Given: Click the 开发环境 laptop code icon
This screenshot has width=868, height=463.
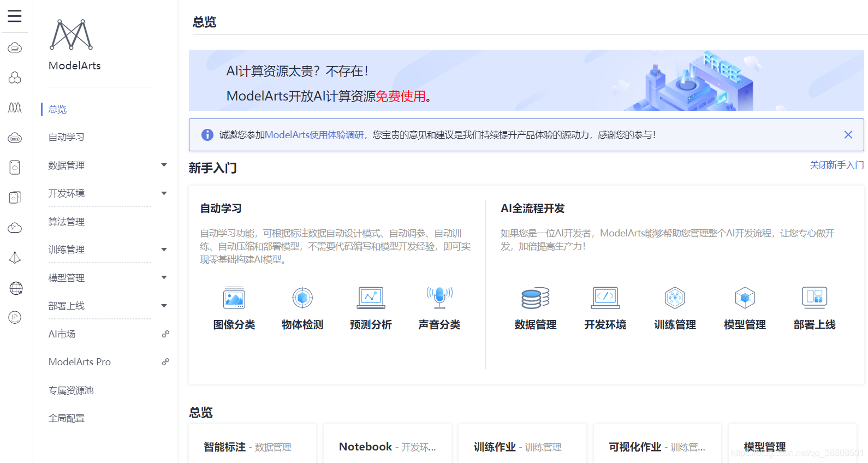Looking at the screenshot, I should pos(605,298).
